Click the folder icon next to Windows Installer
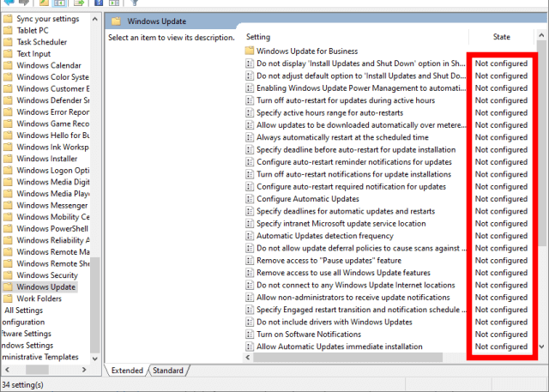 click(x=8, y=159)
